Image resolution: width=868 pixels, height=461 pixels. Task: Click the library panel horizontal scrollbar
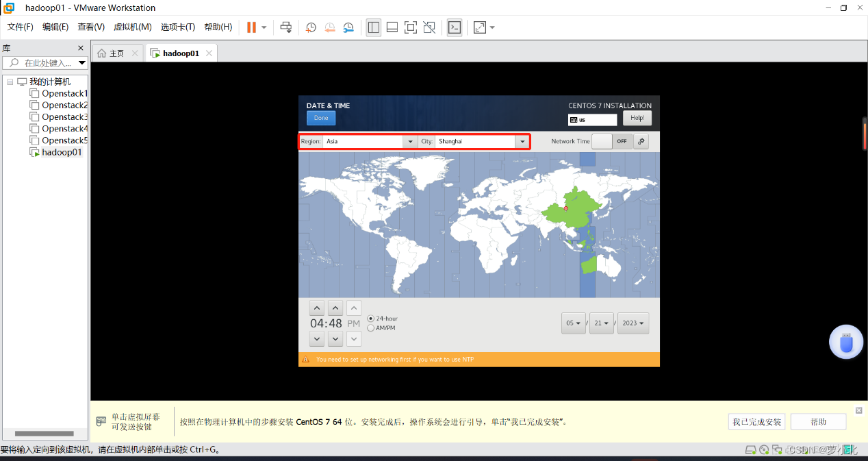click(x=44, y=434)
